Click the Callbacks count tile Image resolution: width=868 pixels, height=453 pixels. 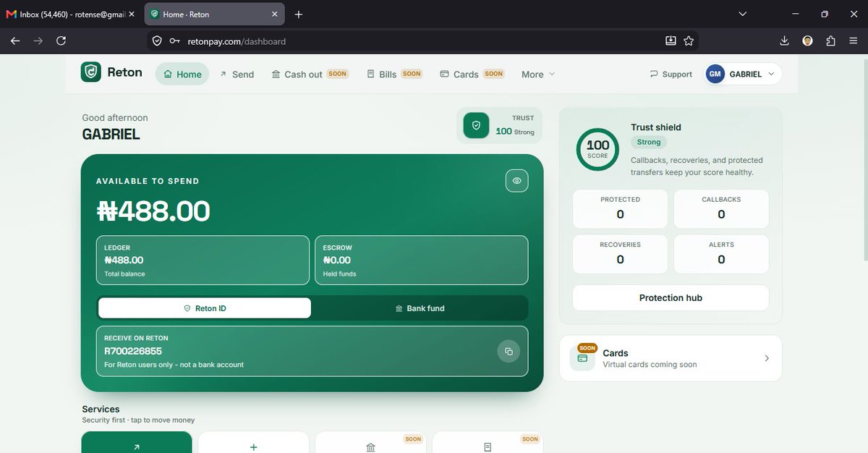click(721, 209)
